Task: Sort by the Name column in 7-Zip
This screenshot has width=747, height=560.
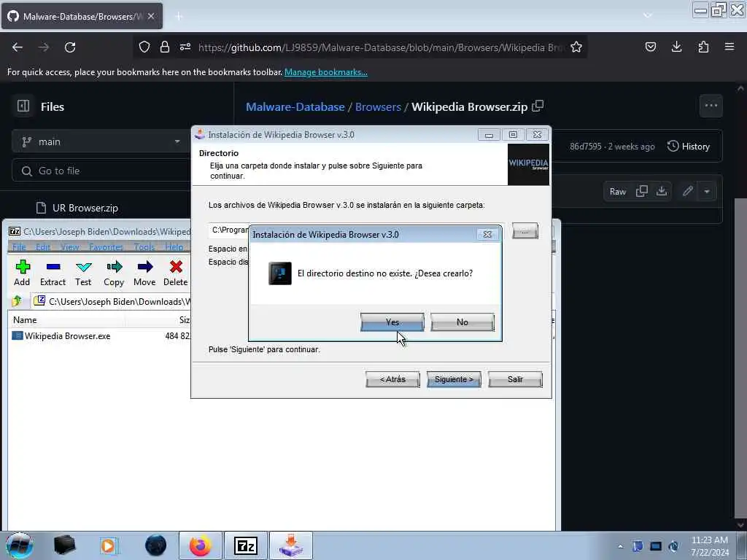Action: pos(25,320)
